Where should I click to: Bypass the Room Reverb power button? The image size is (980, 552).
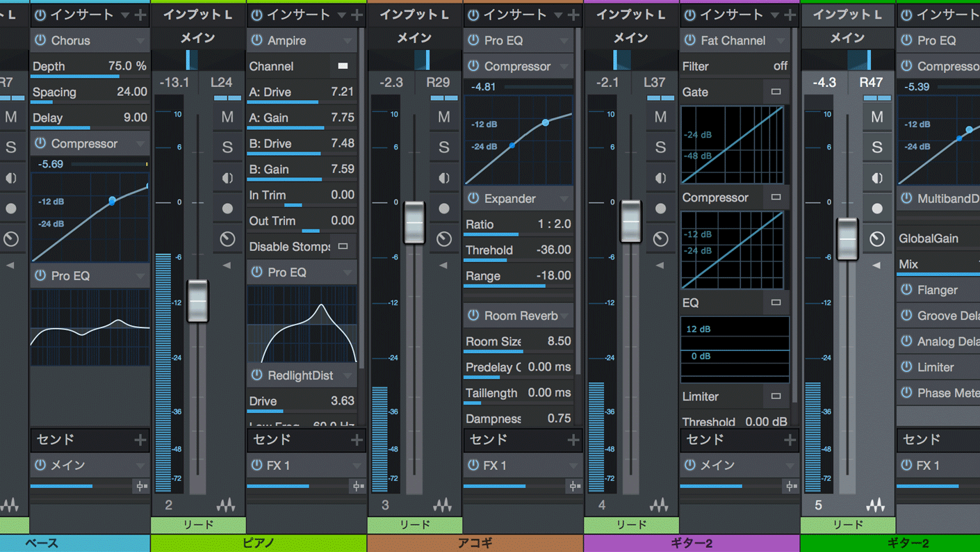[x=473, y=316]
